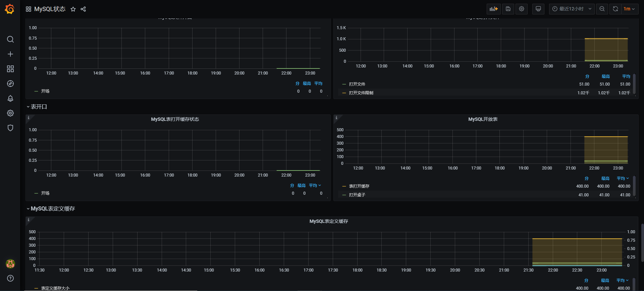This screenshot has height=291, width=644.
Task: Open MySQL开放表 panel title menu
Action: pyautogui.click(x=483, y=119)
